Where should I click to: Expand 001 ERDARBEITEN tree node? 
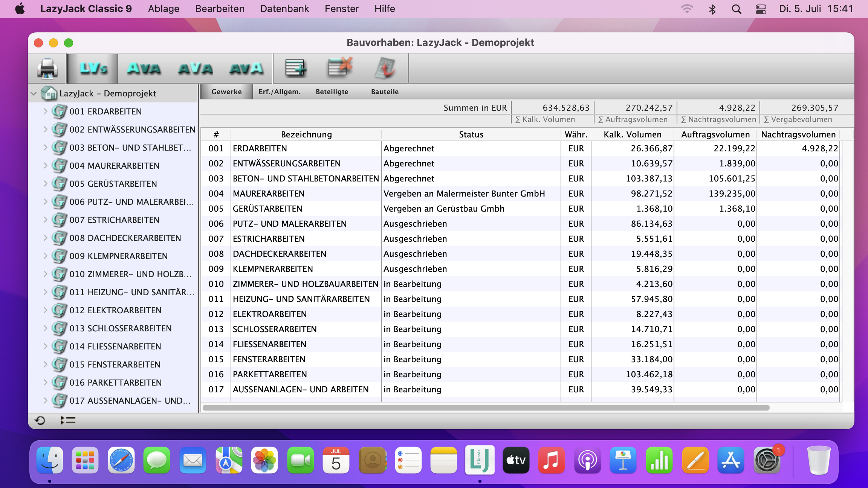45,111
